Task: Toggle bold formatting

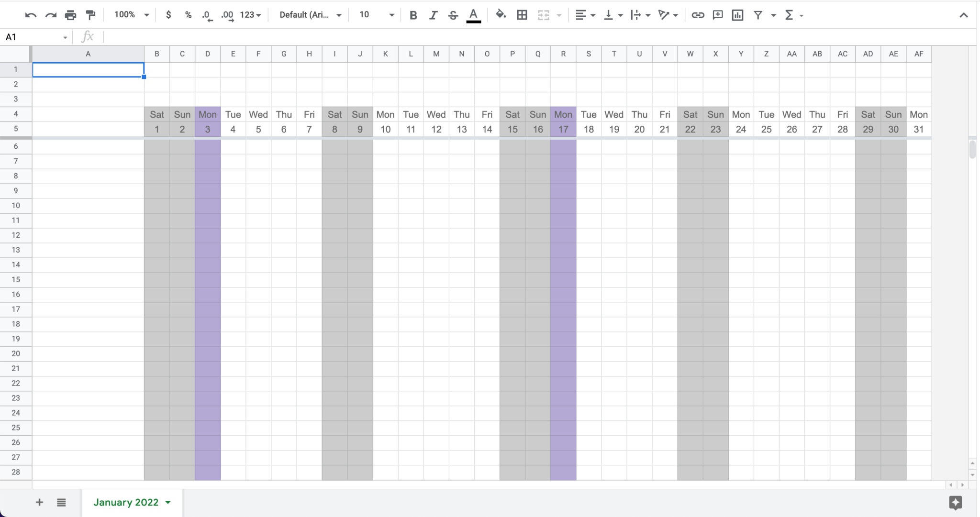Action: [413, 15]
